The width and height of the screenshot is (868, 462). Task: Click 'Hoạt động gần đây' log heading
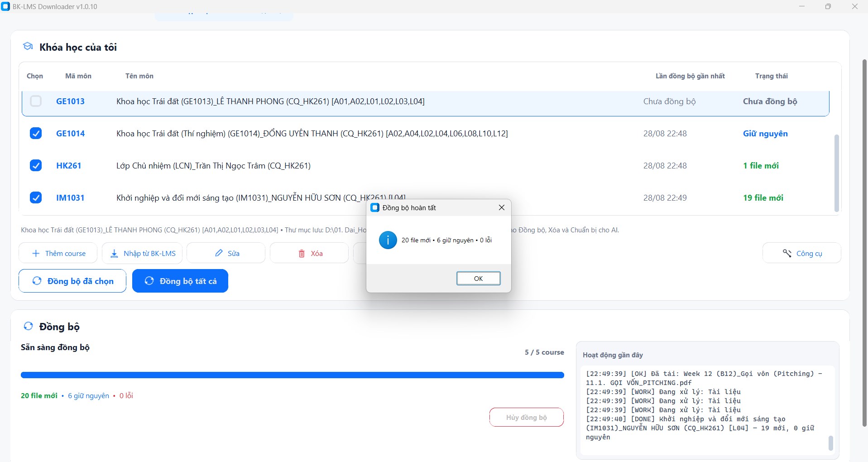pos(613,355)
